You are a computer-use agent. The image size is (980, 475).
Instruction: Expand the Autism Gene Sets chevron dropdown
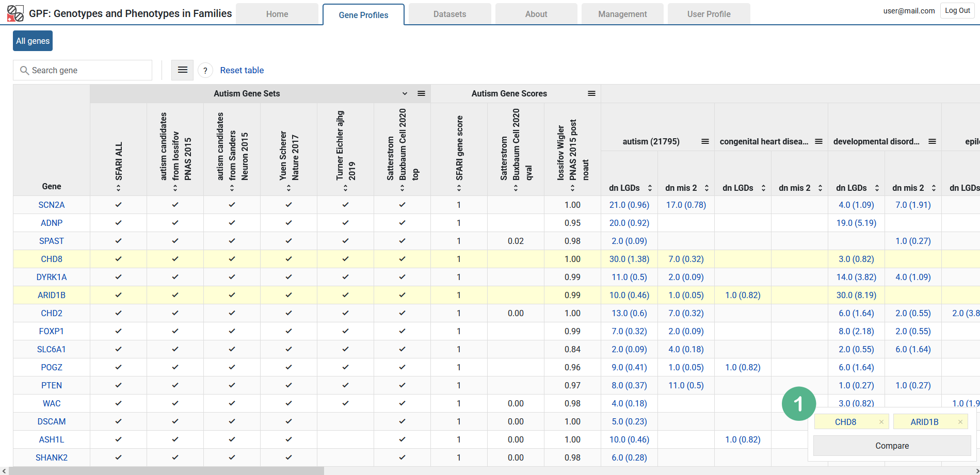click(x=405, y=93)
